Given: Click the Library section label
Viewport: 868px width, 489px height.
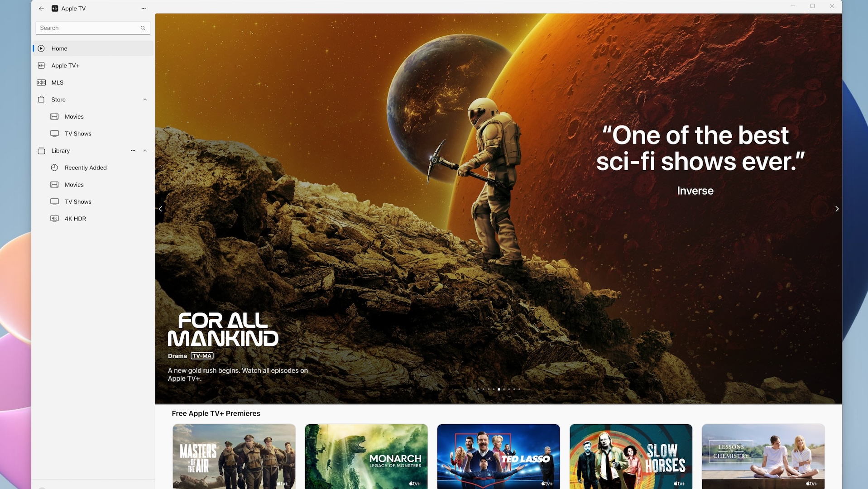Looking at the screenshot, I should pyautogui.click(x=61, y=151).
